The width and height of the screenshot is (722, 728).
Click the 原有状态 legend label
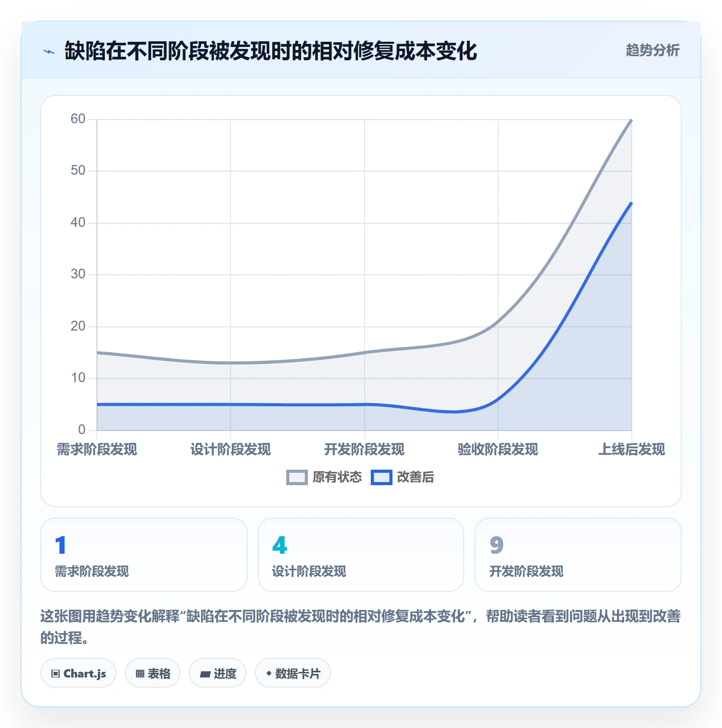(337, 477)
